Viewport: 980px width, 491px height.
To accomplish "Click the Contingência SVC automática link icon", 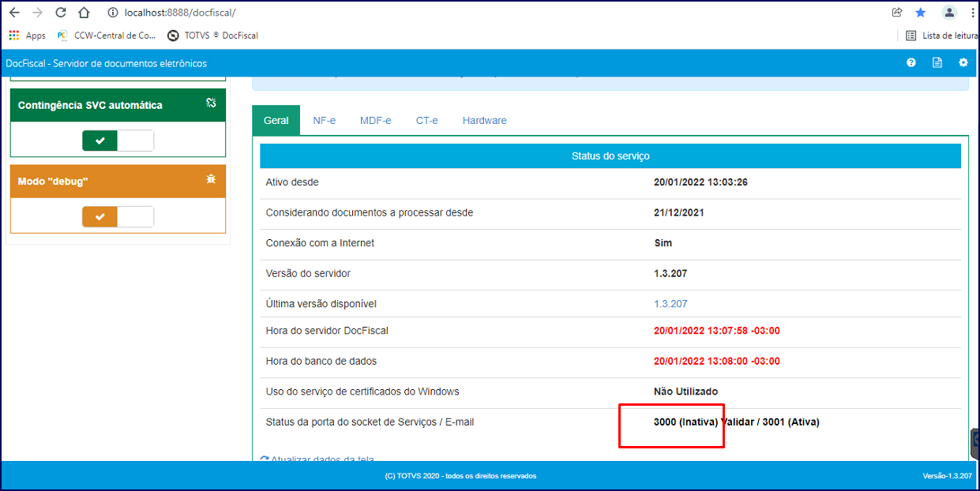I will click(x=211, y=103).
